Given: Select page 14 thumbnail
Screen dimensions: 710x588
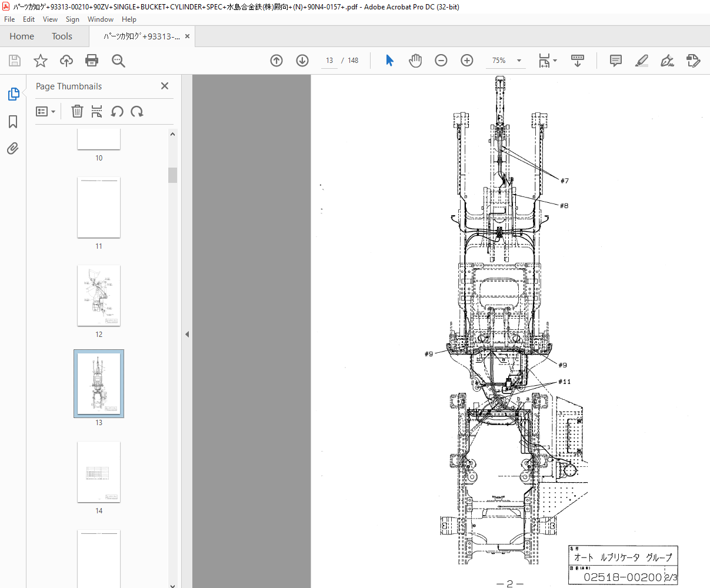Looking at the screenshot, I should [x=99, y=472].
